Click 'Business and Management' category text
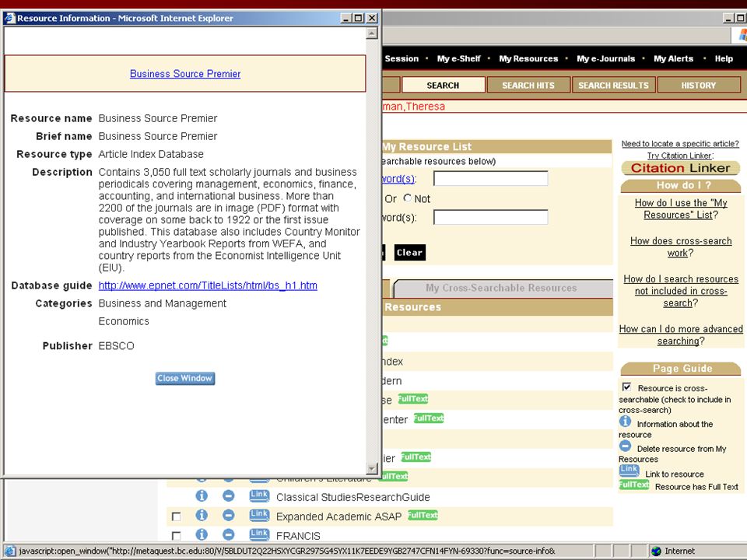This screenshot has width=747, height=560. tap(163, 303)
